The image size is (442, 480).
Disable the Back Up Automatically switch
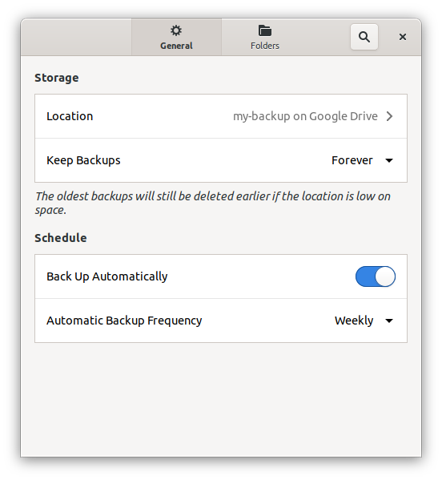click(x=375, y=276)
